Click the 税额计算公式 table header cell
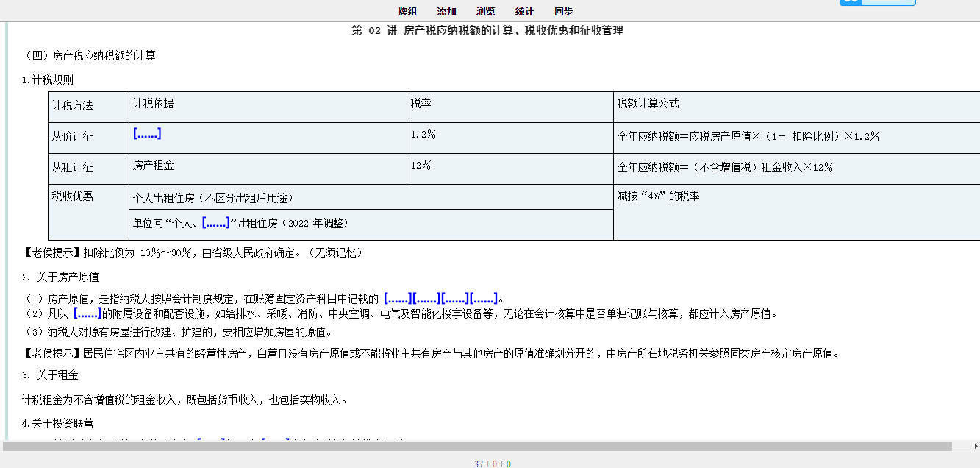The image size is (980, 468). pyautogui.click(x=796, y=107)
